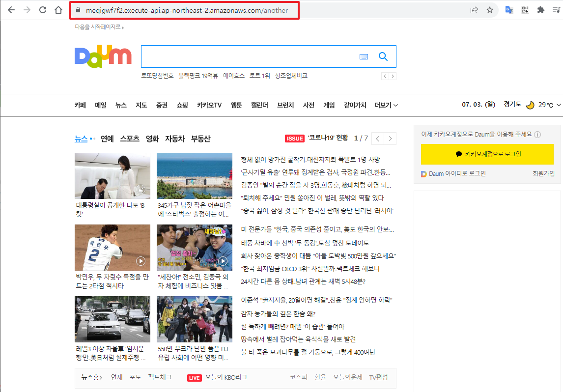Click the 회원가입 link

click(544, 174)
